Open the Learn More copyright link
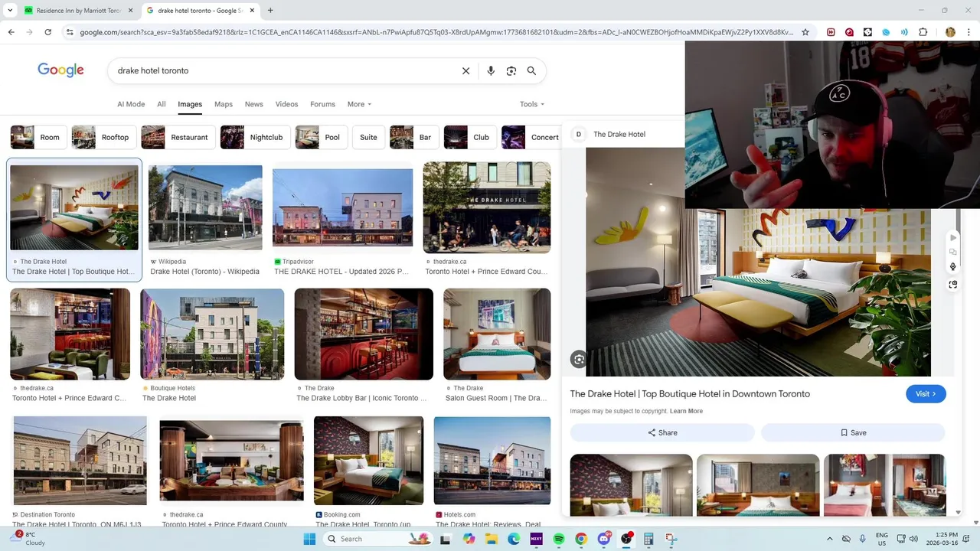 686,411
